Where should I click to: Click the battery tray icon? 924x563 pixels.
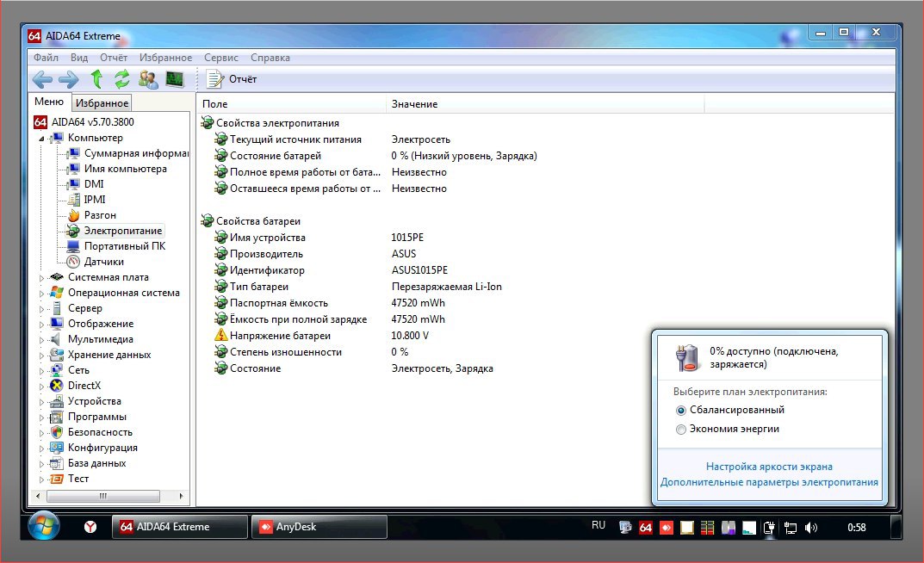coord(769,528)
